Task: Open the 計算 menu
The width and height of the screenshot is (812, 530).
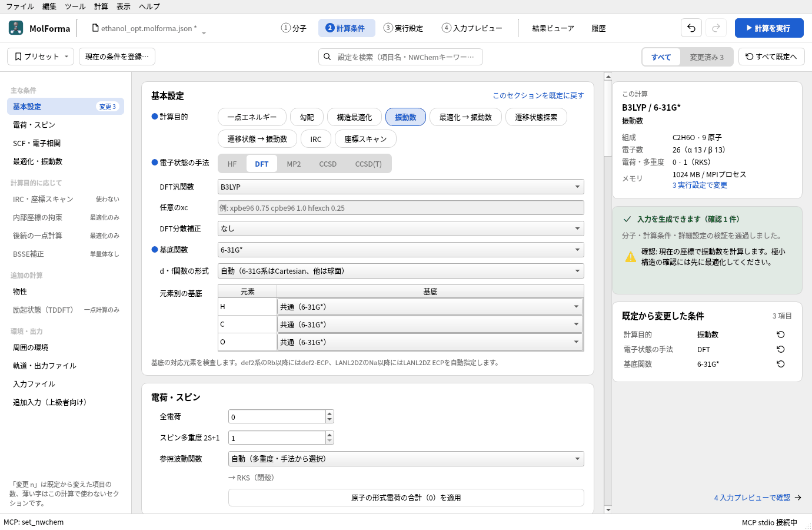Action: tap(101, 6)
